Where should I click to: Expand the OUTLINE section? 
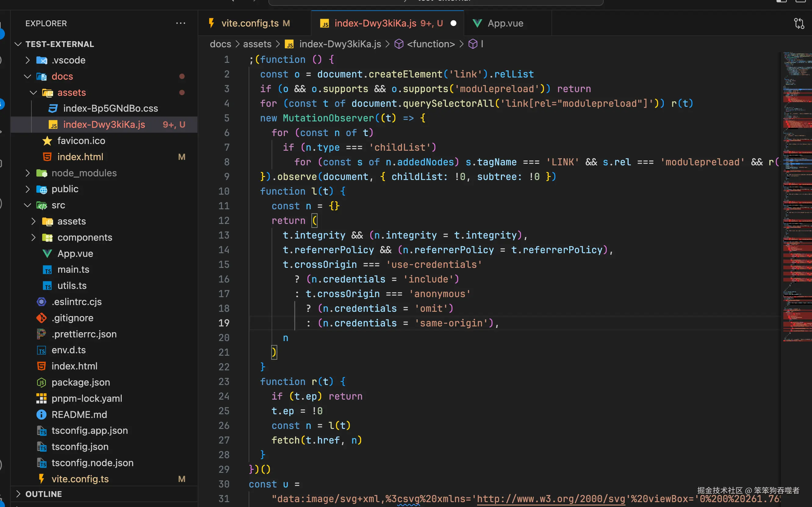44,494
